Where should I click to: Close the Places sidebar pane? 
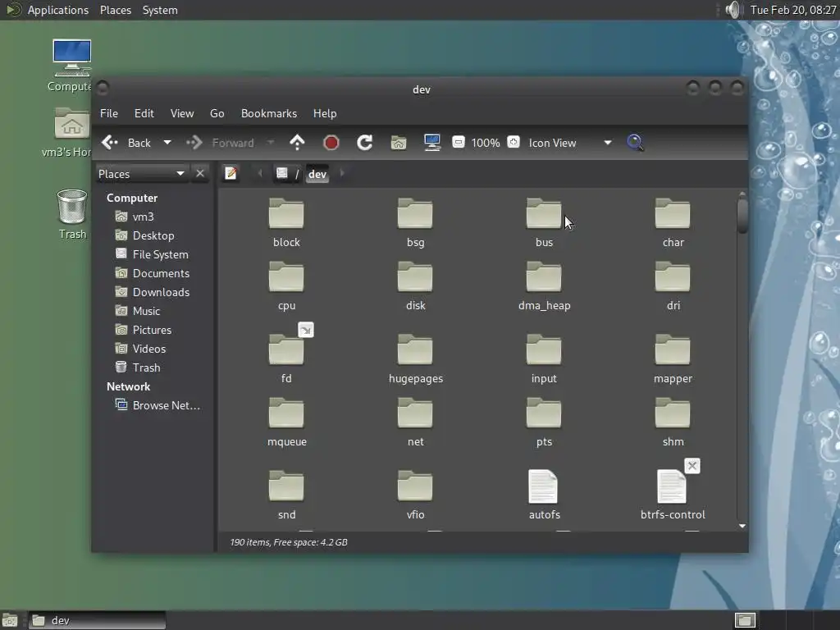[200, 174]
